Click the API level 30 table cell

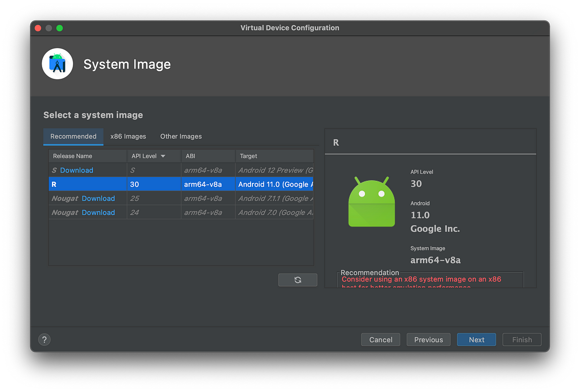coord(154,184)
